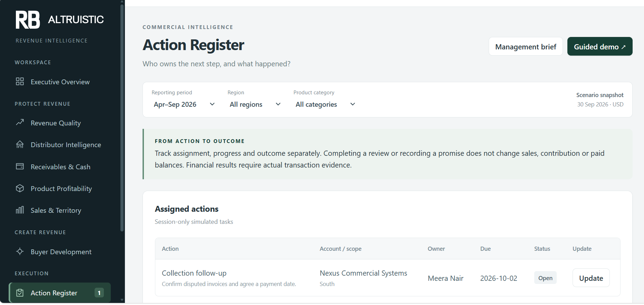This screenshot has width=644, height=305.
Task: Click the sidebar scrollbar down arrow
Action: pyautogui.click(x=122, y=300)
